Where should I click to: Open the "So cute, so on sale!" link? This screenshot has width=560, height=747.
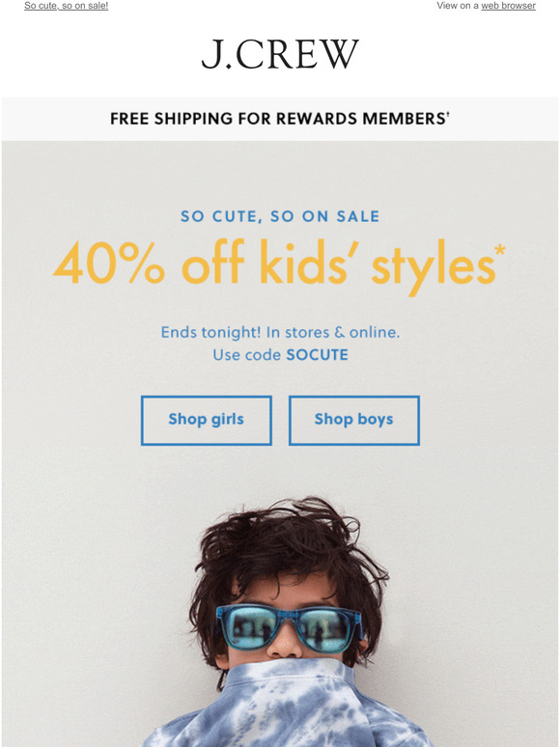tap(67, 6)
